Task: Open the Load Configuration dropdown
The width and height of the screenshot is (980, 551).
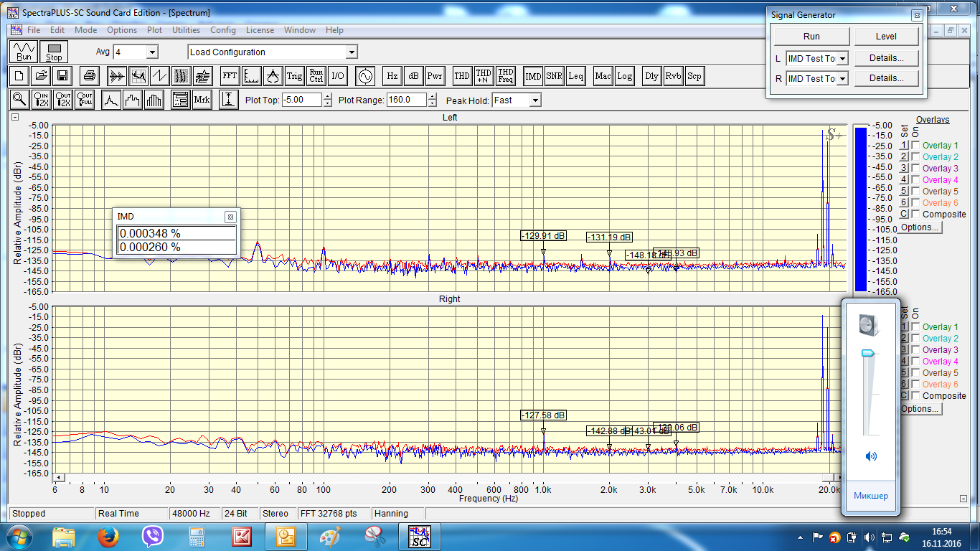Action: pos(351,52)
